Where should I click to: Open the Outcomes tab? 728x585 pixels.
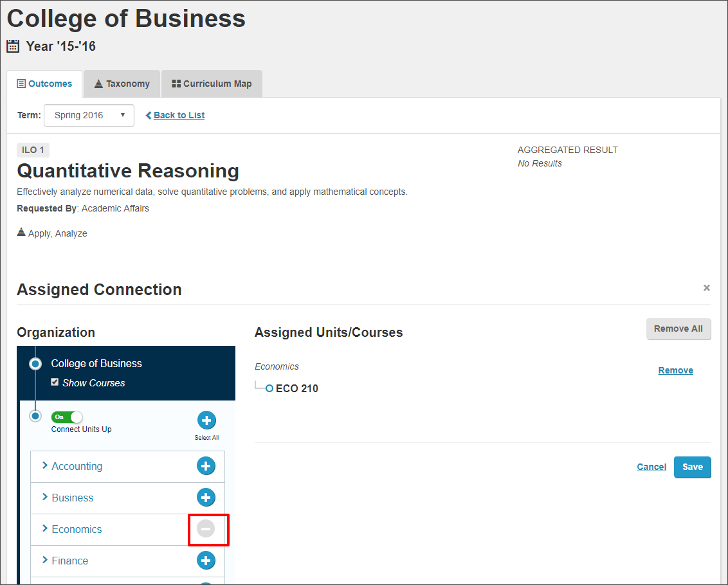tap(44, 84)
